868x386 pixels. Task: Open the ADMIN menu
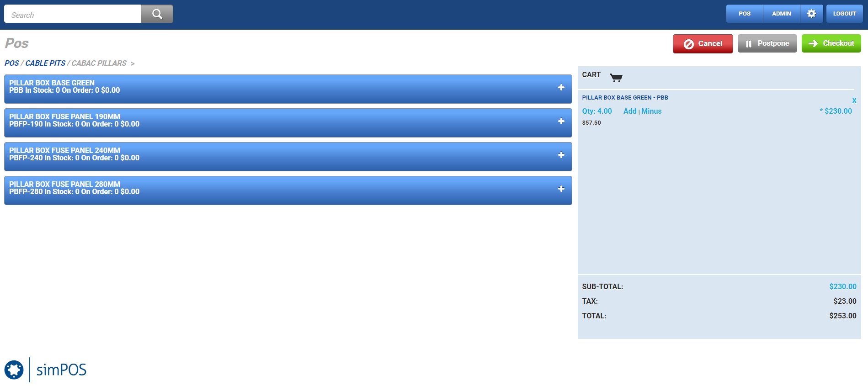click(782, 14)
